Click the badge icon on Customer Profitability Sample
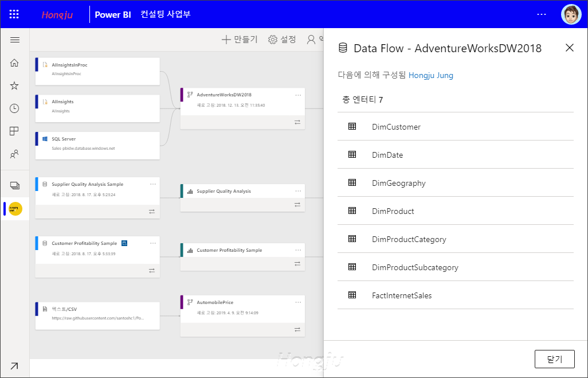Viewport: 588px width, 378px height. (124, 243)
